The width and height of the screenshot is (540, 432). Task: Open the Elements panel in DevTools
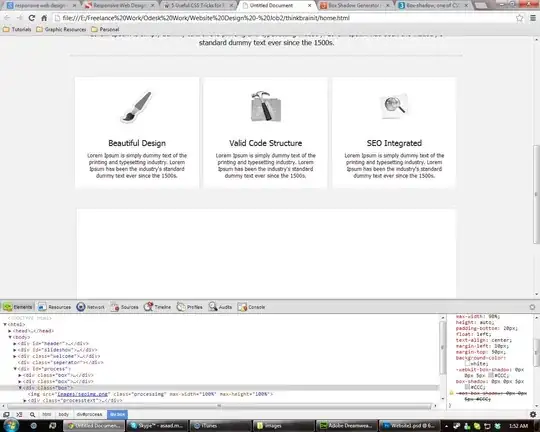pos(18,307)
